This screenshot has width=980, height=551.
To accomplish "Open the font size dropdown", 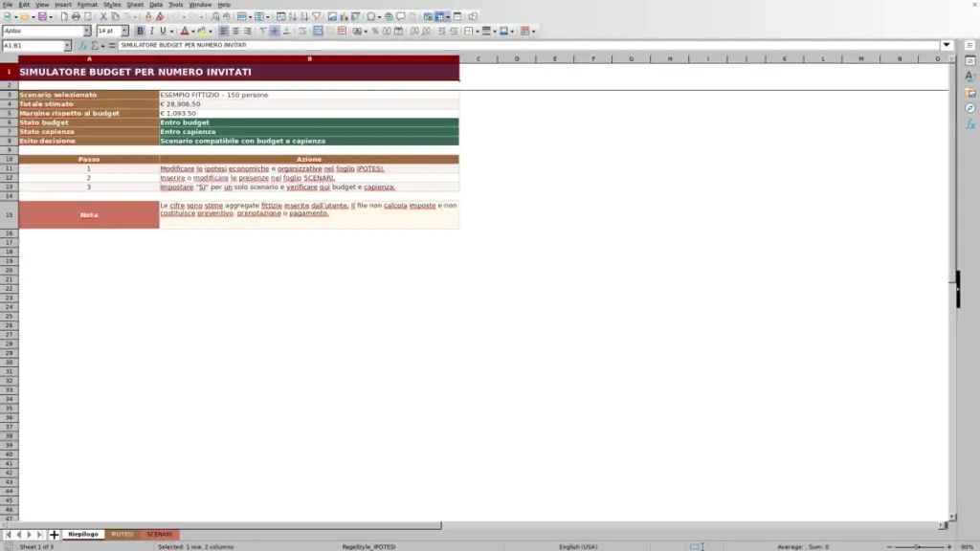I will click(x=124, y=32).
